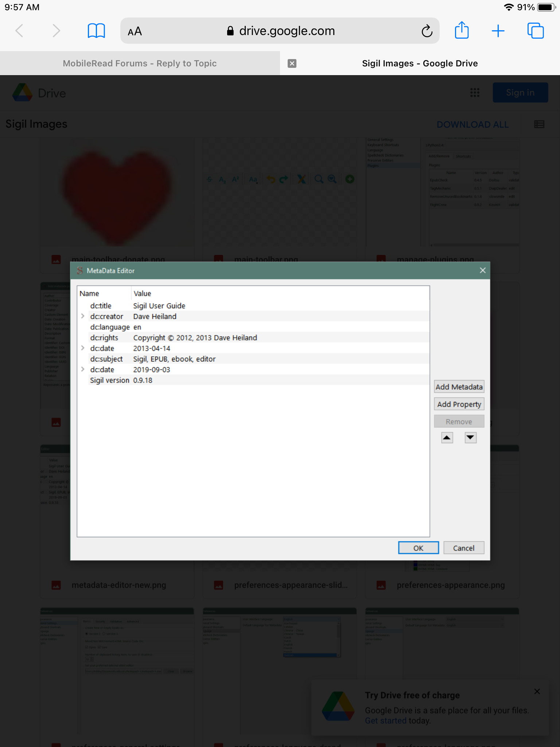This screenshot has width=560, height=747.
Task: Dismiss the Try Drive promo banner
Action: (537, 691)
